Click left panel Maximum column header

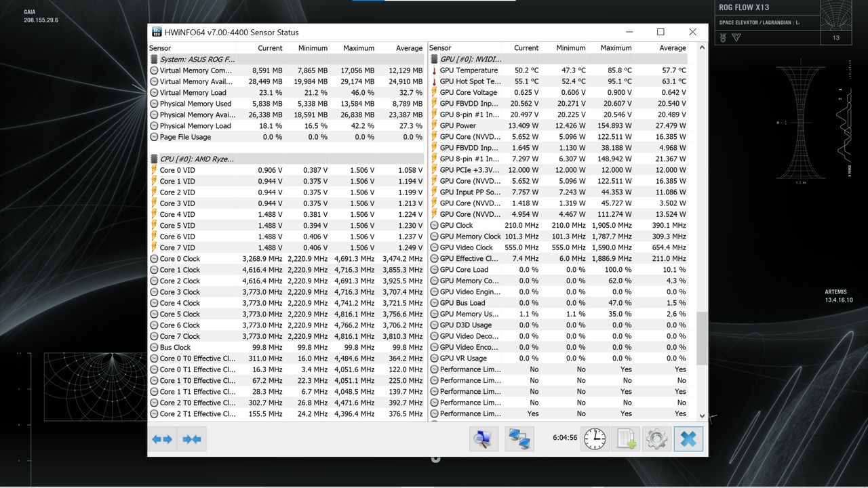tap(359, 48)
